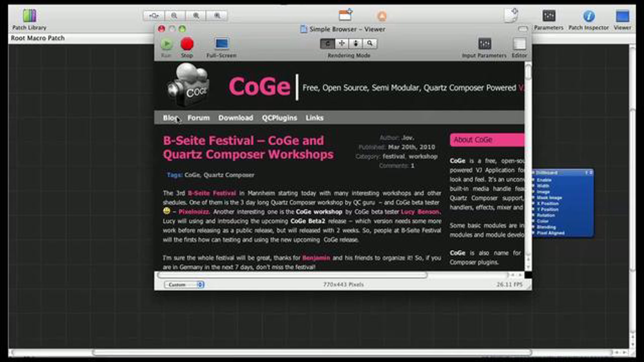This screenshot has width=644, height=362.
Task: Click the Quartz Composer tag
Action: click(229, 175)
